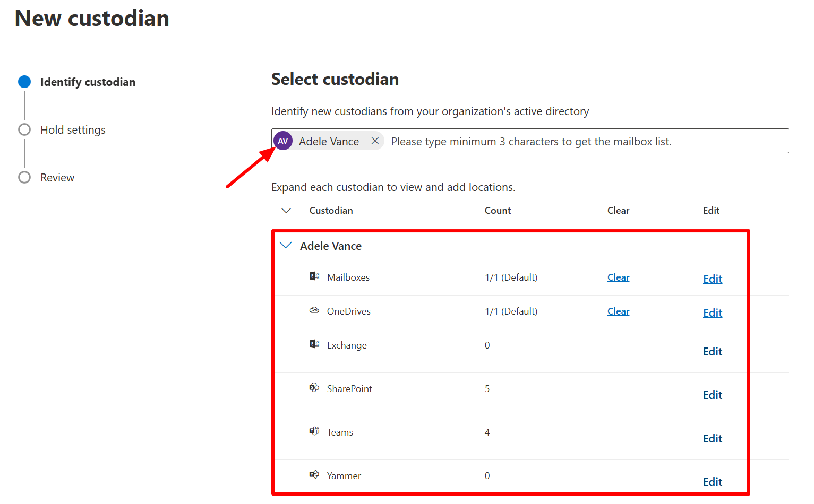Click the Microsoft Teams icon

[x=314, y=431]
